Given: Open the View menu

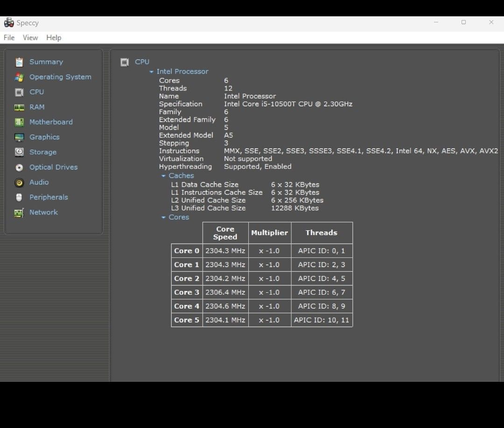Looking at the screenshot, I should click(30, 38).
